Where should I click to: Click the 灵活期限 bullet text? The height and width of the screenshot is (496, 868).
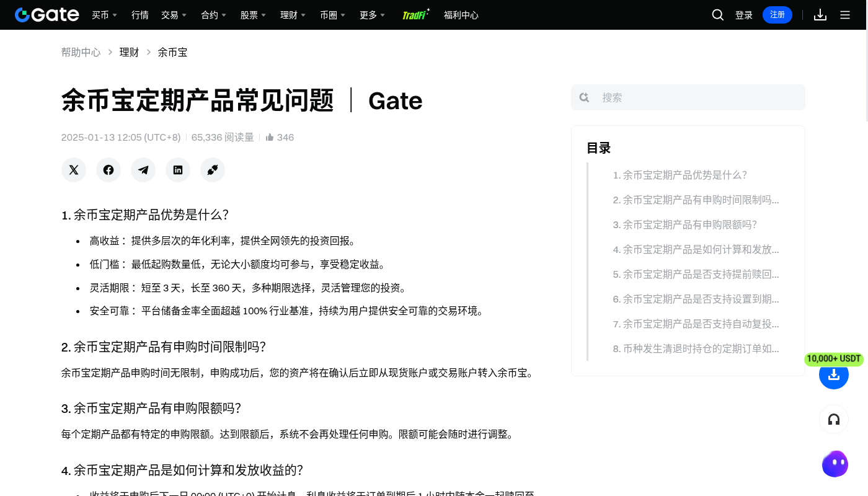point(248,288)
